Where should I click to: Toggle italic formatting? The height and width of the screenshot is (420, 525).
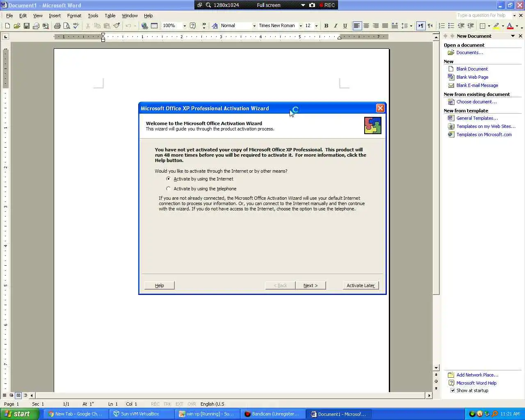[x=336, y=25]
